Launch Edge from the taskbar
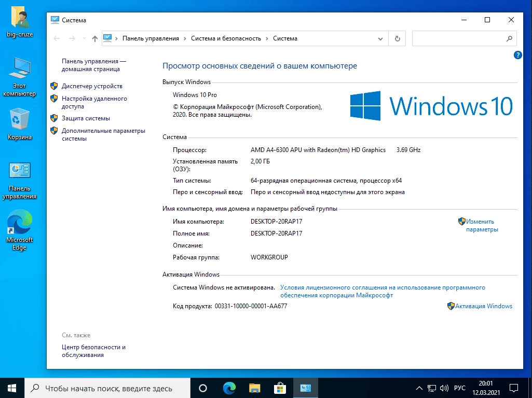Viewport: 532px width, 398px height. tap(229, 388)
